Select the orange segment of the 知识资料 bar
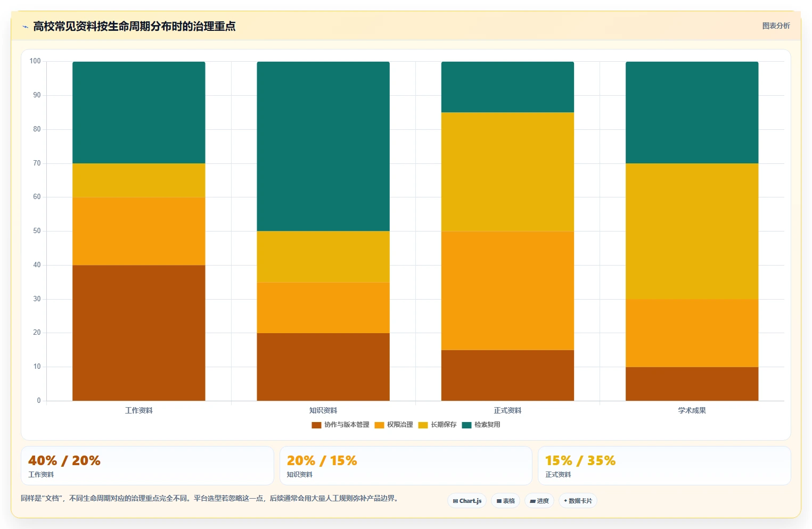812x529 pixels. [x=323, y=308]
